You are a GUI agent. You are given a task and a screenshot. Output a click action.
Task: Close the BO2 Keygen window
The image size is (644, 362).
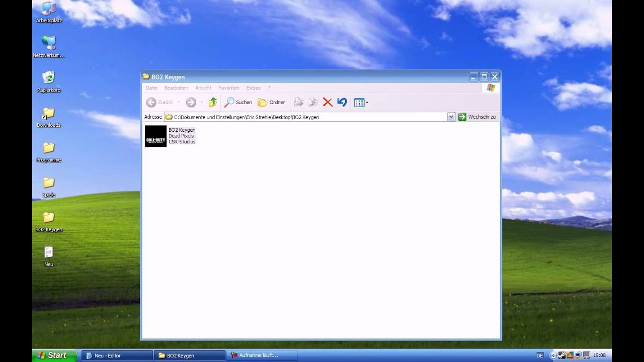tap(495, 76)
